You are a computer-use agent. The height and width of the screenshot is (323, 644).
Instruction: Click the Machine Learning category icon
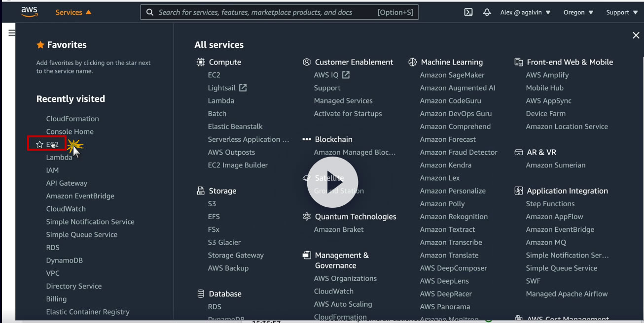(x=413, y=62)
